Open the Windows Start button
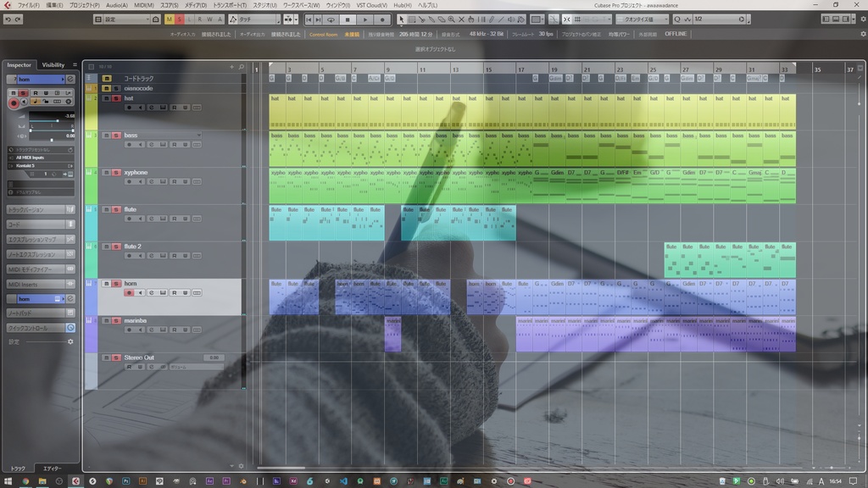The height and width of the screenshot is (488, 868). (8, 481)
